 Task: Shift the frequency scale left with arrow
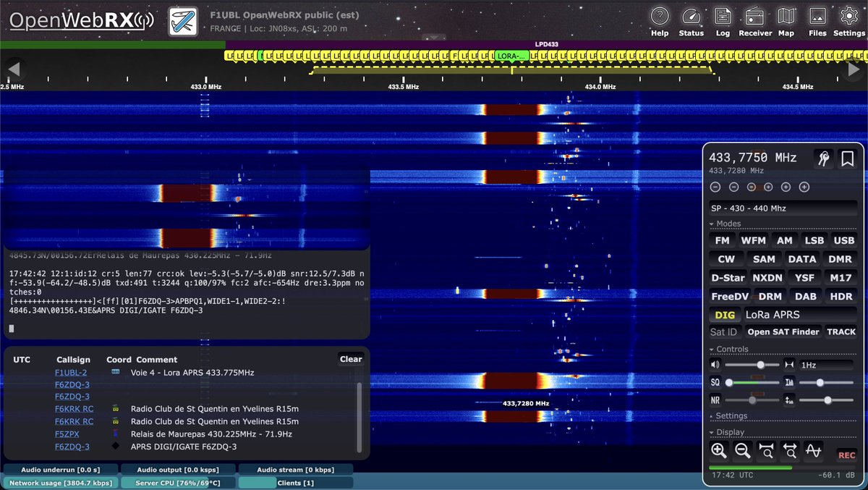[x=14, y=69]
